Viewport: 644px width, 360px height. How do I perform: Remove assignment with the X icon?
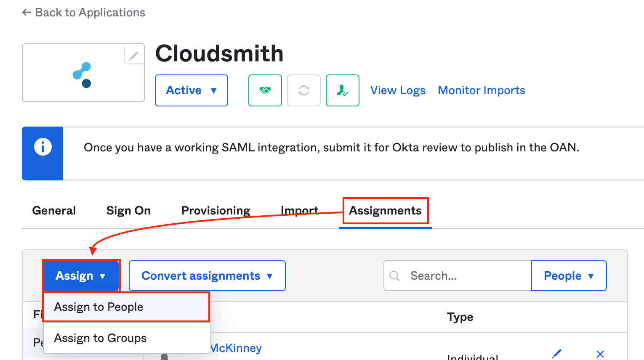point(600,354)
